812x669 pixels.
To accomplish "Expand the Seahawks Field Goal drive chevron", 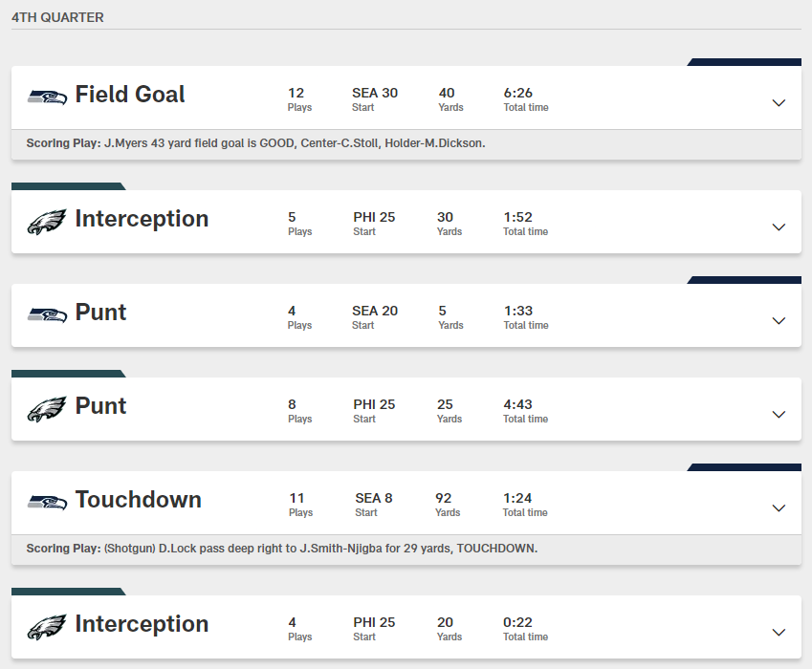I will click(779, 102).
